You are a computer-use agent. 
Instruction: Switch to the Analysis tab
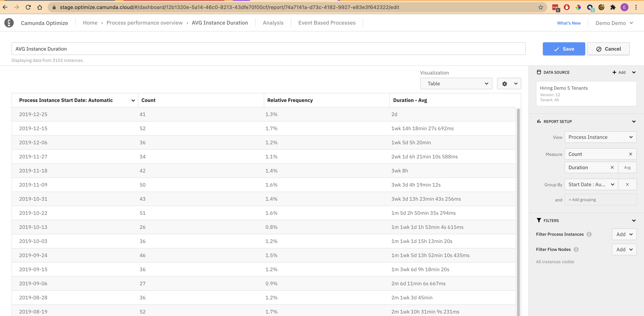pos(273,23)
